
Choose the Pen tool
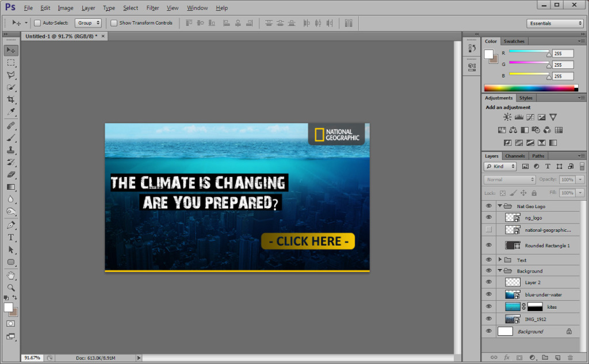11,225
